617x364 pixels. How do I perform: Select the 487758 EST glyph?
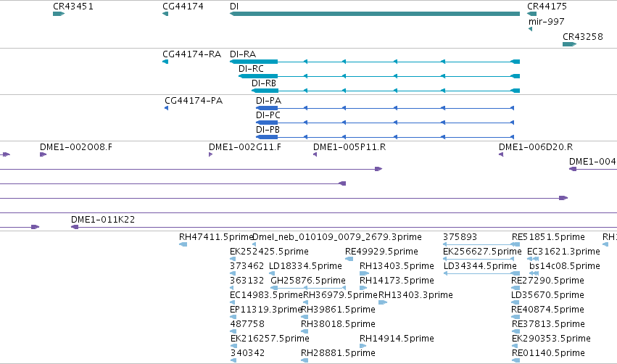[x=233, y=331]
